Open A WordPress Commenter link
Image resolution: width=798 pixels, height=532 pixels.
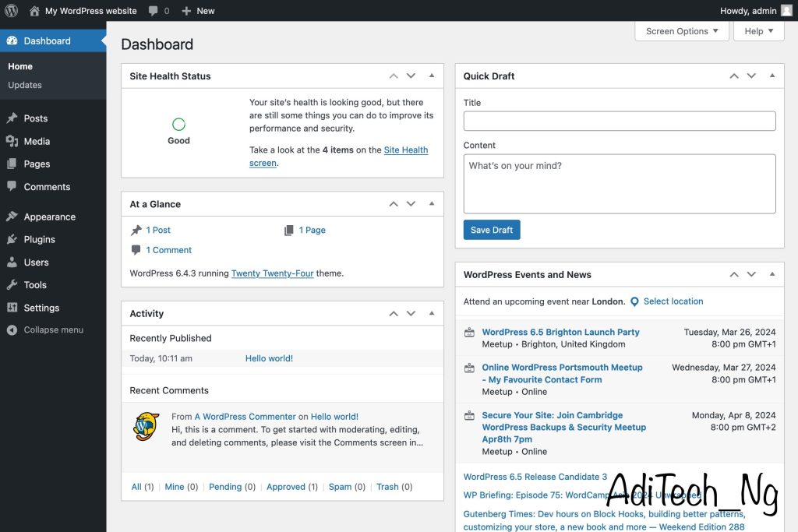tap(245, 417)
